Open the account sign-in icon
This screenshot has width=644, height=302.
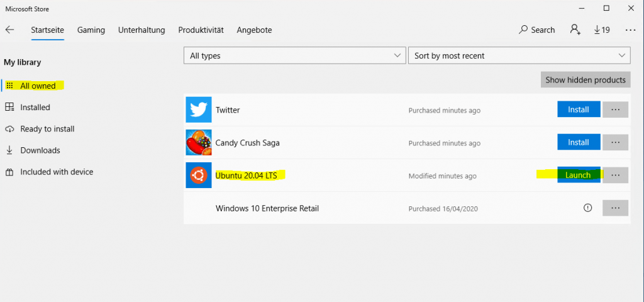coord(575,30)
